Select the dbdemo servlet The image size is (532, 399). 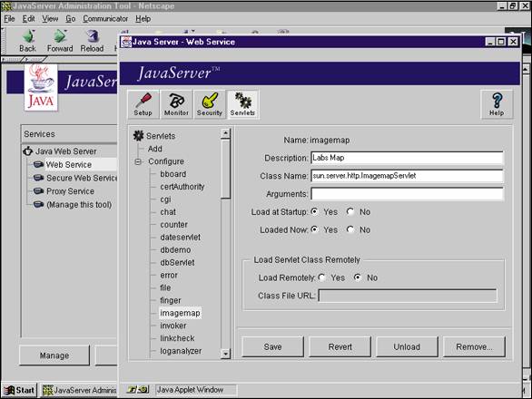(175, 250)
